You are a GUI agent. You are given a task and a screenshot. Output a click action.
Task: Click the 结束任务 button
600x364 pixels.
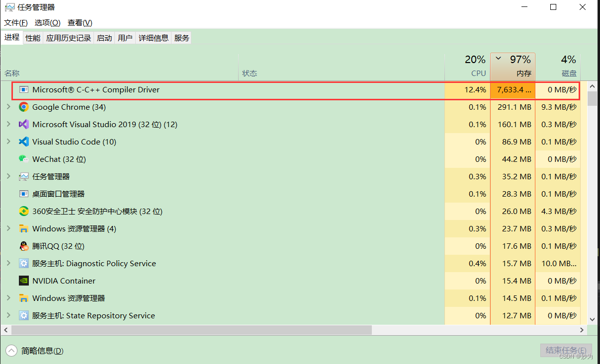tap(566, 351)
